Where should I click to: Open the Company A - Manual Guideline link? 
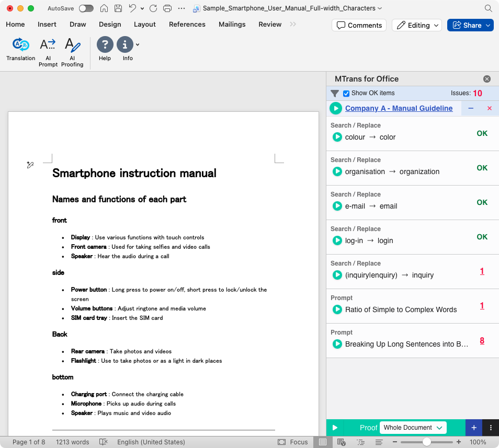click(399, 108)
